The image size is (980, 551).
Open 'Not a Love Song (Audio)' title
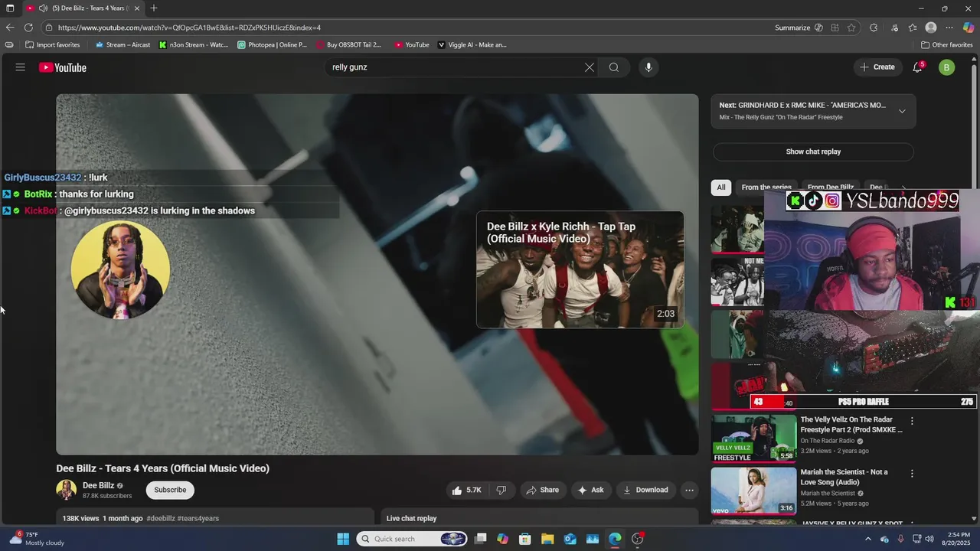click(844, 477)
